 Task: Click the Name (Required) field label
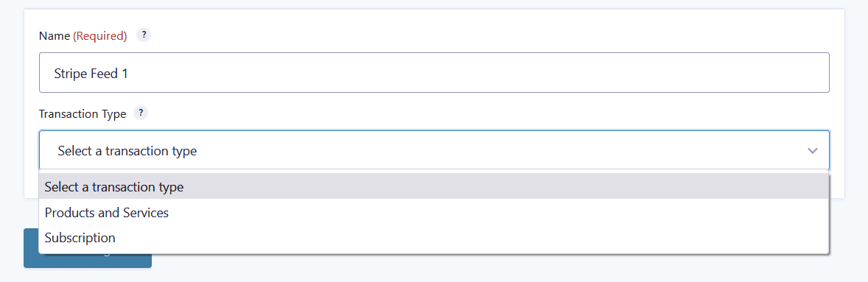pyautogui.click(x=83, y=36)
